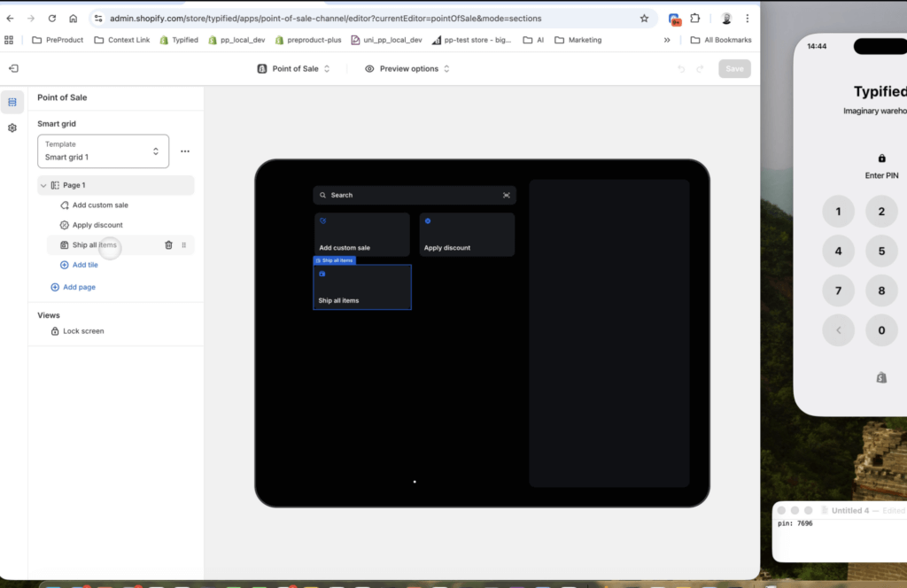Open the Typified bookmark in bookmarks bar

pos(179,40)
